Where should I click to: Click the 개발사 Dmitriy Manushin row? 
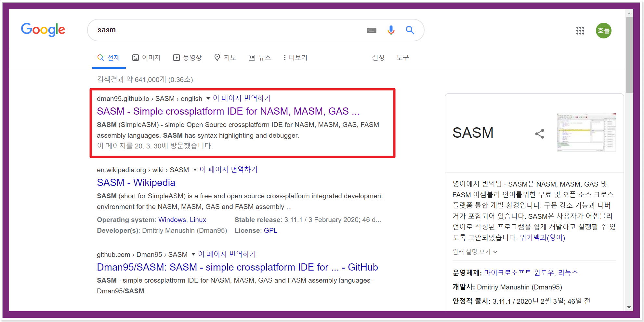507,287
